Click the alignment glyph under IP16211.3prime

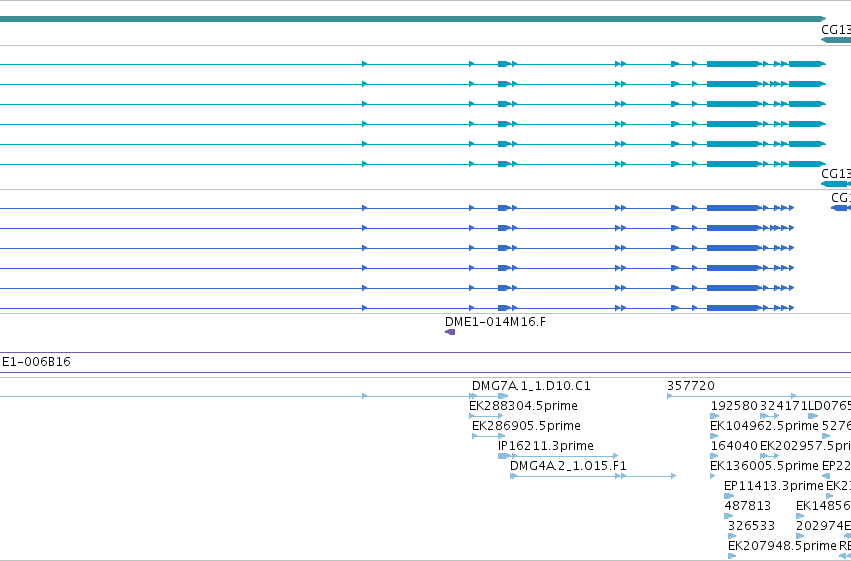558,456
